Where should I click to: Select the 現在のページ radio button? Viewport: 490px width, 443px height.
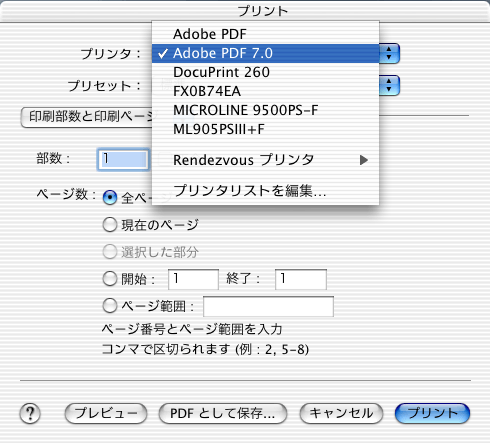point(110,225)
